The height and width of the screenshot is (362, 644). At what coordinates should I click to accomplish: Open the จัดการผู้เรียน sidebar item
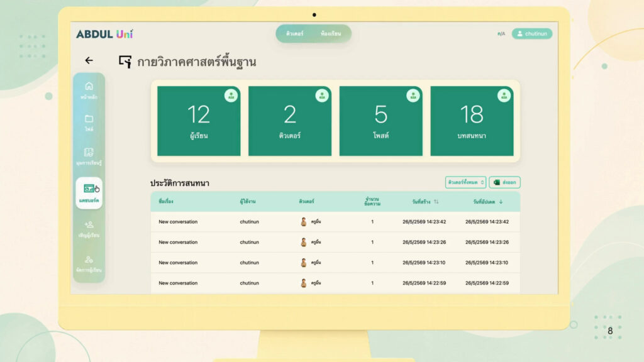(89, 264)
